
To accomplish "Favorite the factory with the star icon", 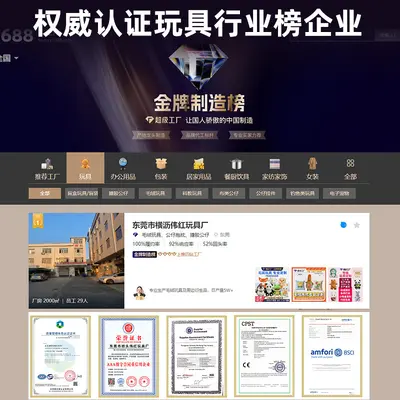I will 357,225.
